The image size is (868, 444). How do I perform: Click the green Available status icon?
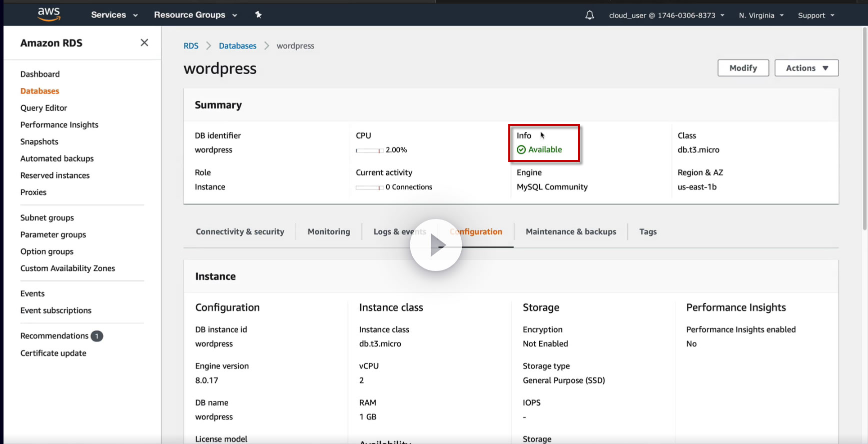tap(521, 149)
